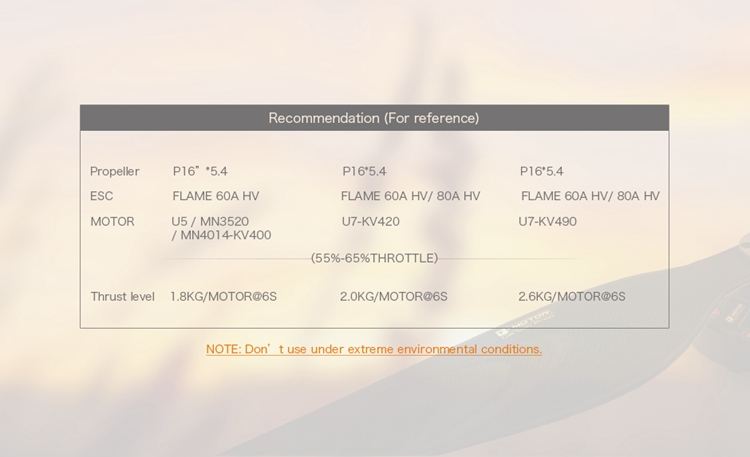750x457 pixels.
Task: Click FLAME 60A HV/ 80A HV right column
Action: coord(590,196)
